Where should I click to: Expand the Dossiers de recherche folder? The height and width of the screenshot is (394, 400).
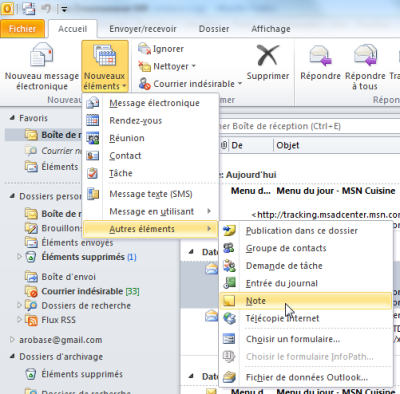click(19, 305)
